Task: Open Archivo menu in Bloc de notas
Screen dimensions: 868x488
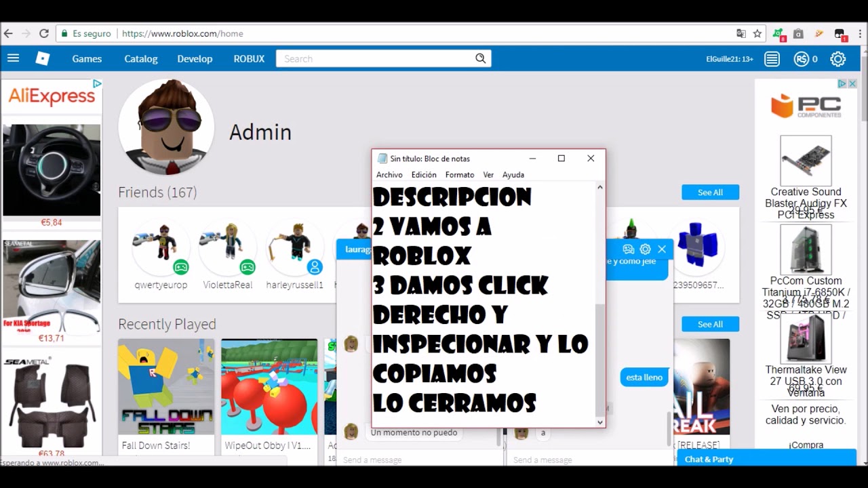Action: pos(389,175)
